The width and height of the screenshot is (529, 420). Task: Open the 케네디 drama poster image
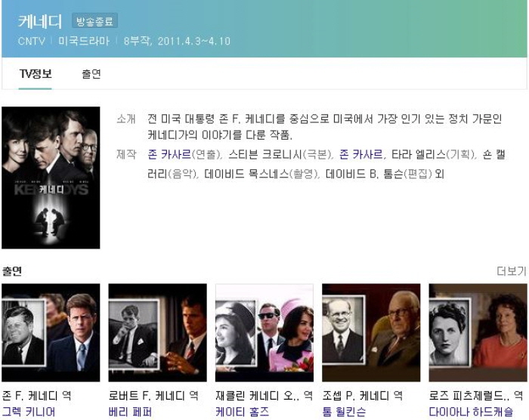[51, 178]
